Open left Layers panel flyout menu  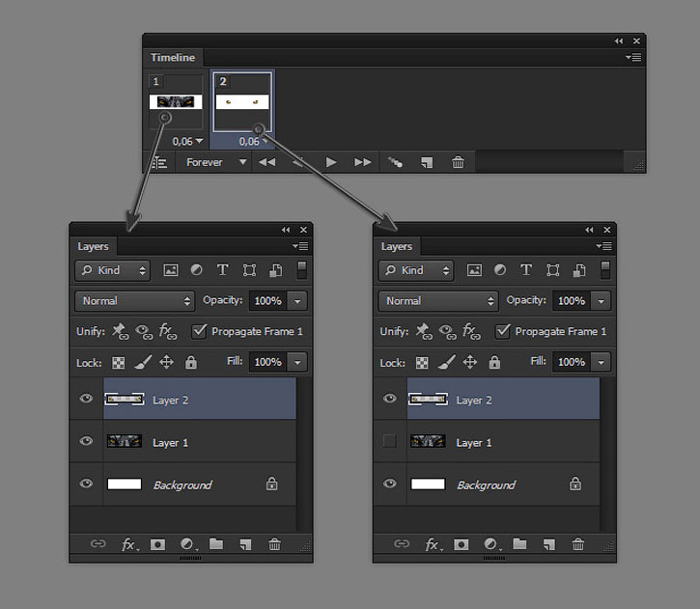300,246
